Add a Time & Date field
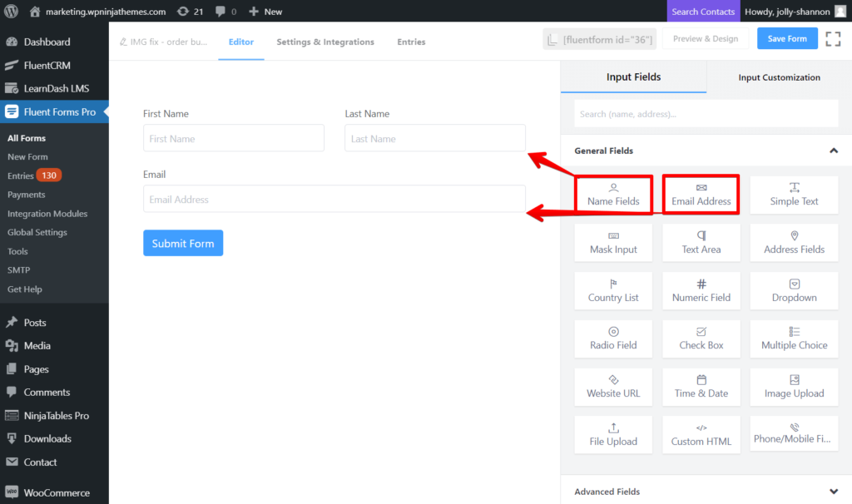The width and height of the screenshot is (852, 504). coord(701,387)
